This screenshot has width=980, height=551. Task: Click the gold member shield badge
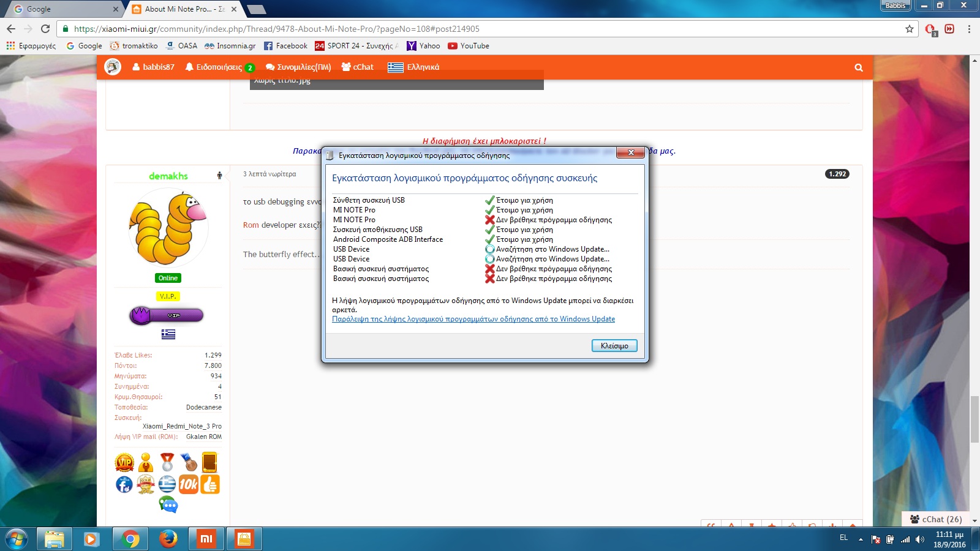point(146,484)
